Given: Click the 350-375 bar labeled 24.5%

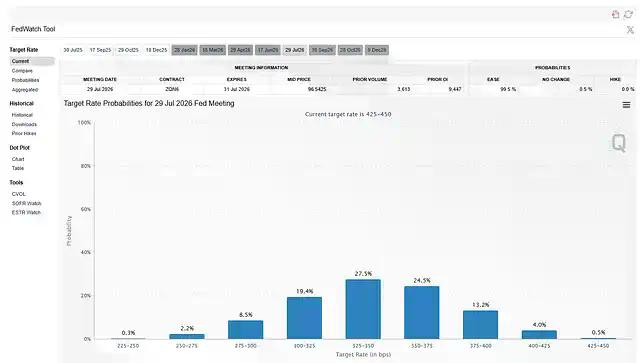Looking at the screenshot, I should [422, 312].
